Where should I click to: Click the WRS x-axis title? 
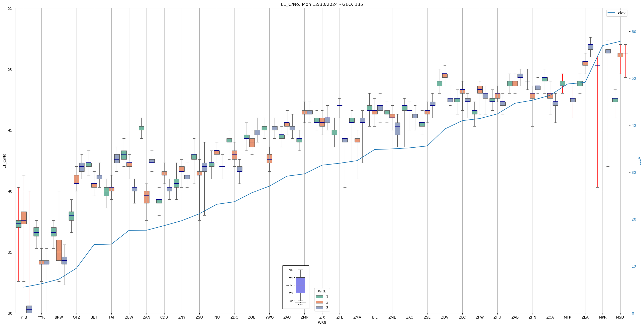(x=322, y=323)
